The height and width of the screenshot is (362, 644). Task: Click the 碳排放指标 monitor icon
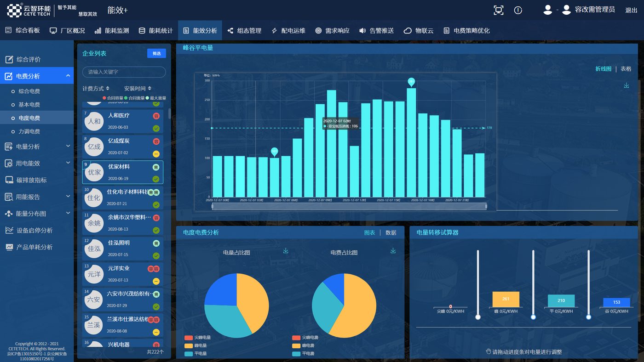tap(9, 180)
